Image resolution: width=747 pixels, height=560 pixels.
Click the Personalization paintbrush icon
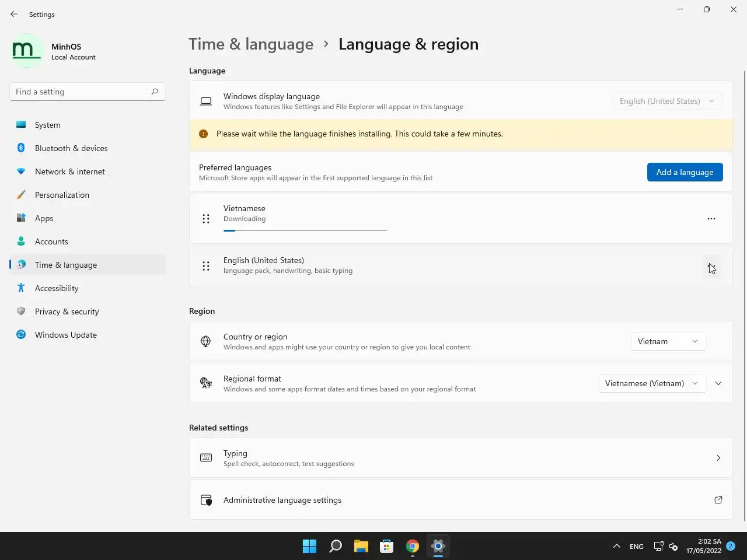(21, 194)
